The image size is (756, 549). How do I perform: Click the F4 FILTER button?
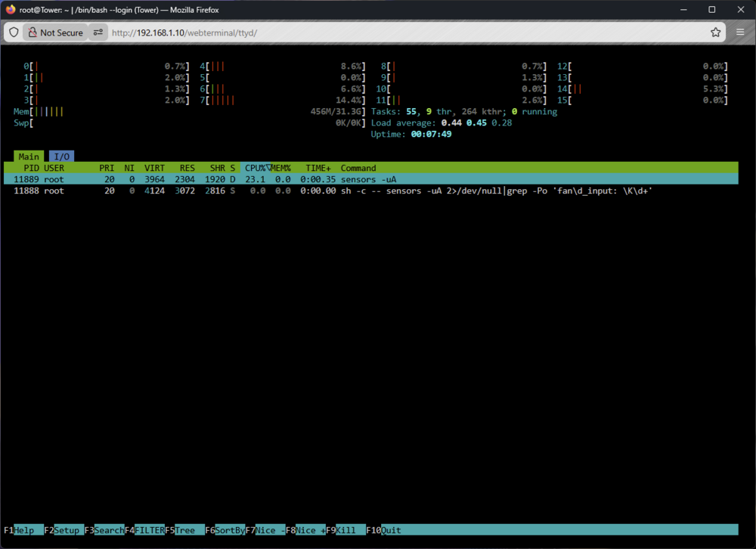tap(144, 529)
